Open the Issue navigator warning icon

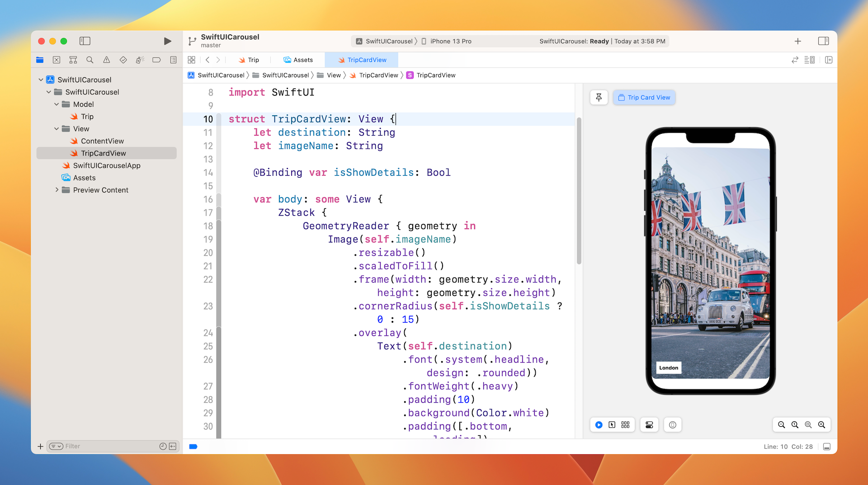pos(107,60)
